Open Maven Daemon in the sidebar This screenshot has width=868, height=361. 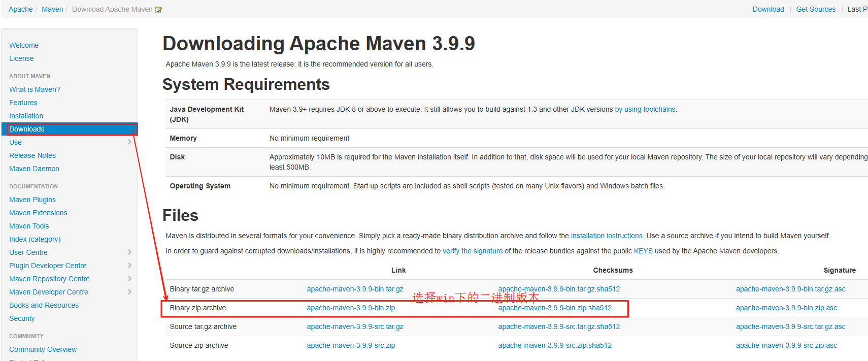click(34, 169)
